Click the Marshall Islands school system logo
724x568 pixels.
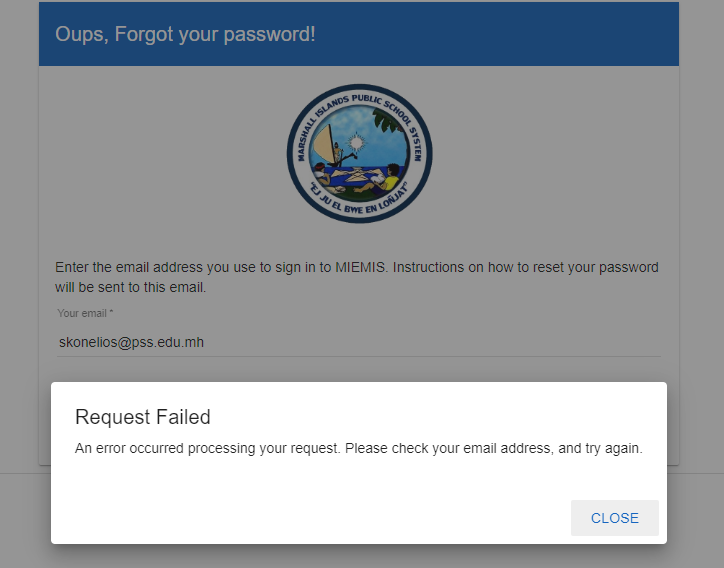point(359,154)
